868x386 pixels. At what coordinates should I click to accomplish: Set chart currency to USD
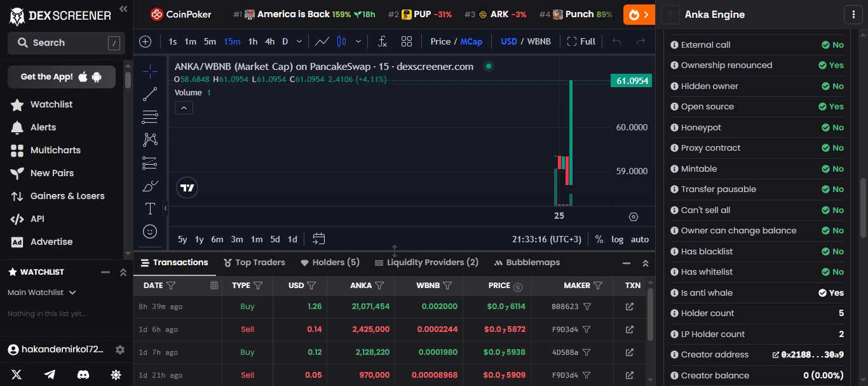[x=509, y=41]
